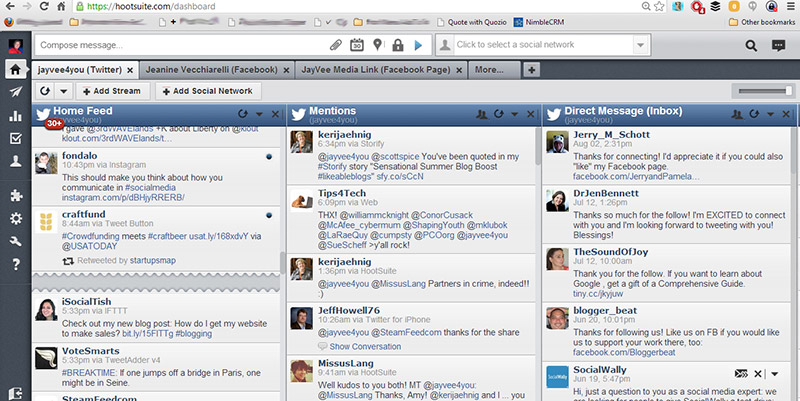Click Home Feed scrollbar handle
The image size is (800, 401).
pyautogui.click(x=282, y=263)
